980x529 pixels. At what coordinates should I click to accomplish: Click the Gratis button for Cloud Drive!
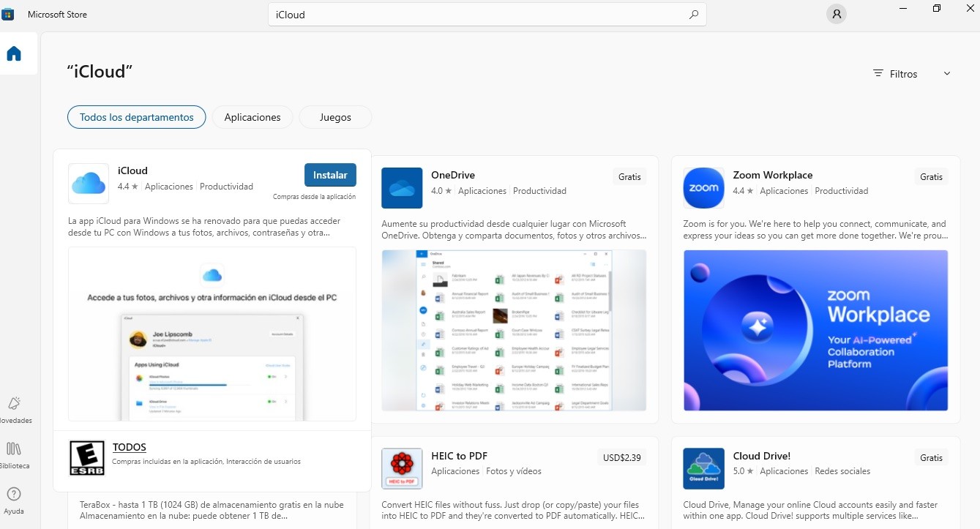pos(931,457)
